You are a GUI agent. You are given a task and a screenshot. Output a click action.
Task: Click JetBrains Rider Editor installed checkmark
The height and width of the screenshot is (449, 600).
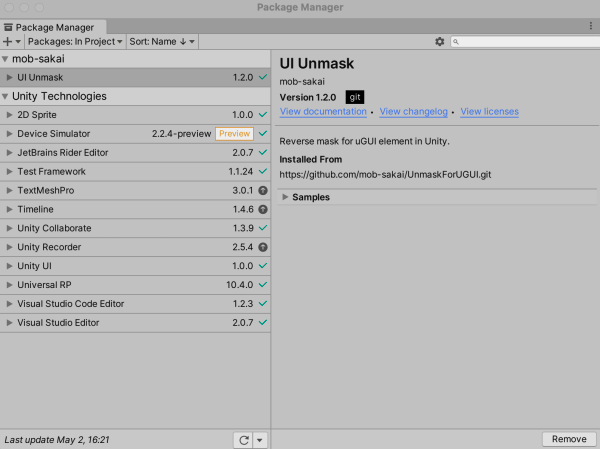[263, 152]
